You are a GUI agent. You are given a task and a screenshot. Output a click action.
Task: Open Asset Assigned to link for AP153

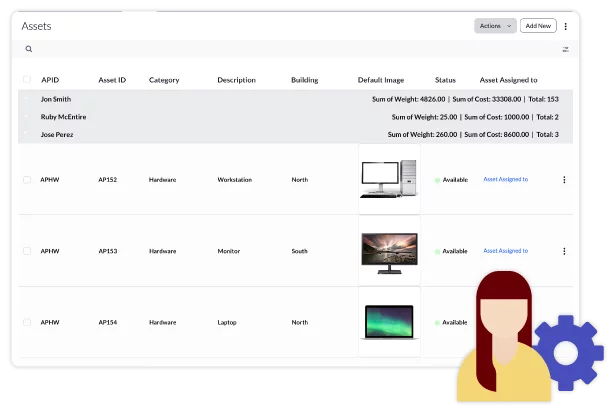click(505, 251)
